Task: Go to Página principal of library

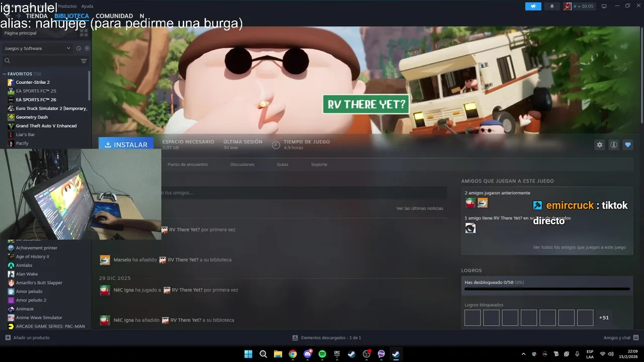Action: click(x=20, y=33)
